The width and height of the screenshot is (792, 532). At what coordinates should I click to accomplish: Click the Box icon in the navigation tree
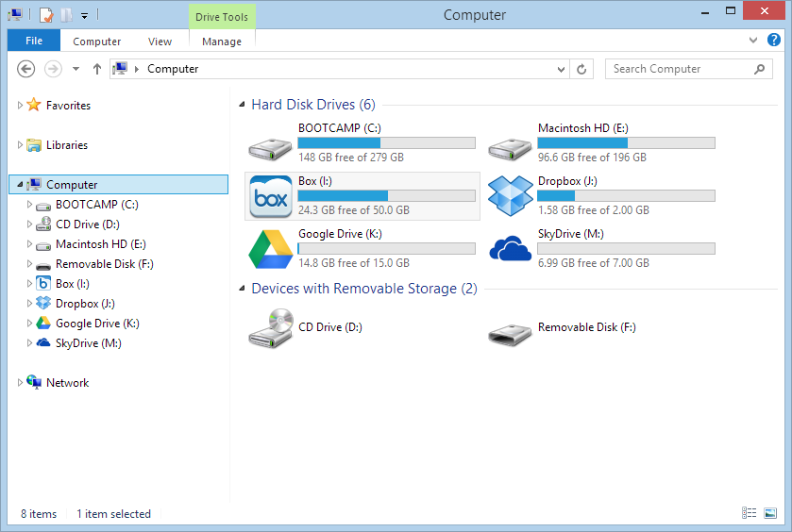pos(43,284)
